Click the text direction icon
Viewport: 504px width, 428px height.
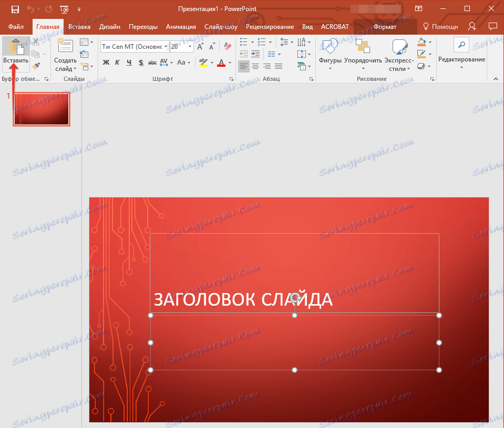click(302, 42)
